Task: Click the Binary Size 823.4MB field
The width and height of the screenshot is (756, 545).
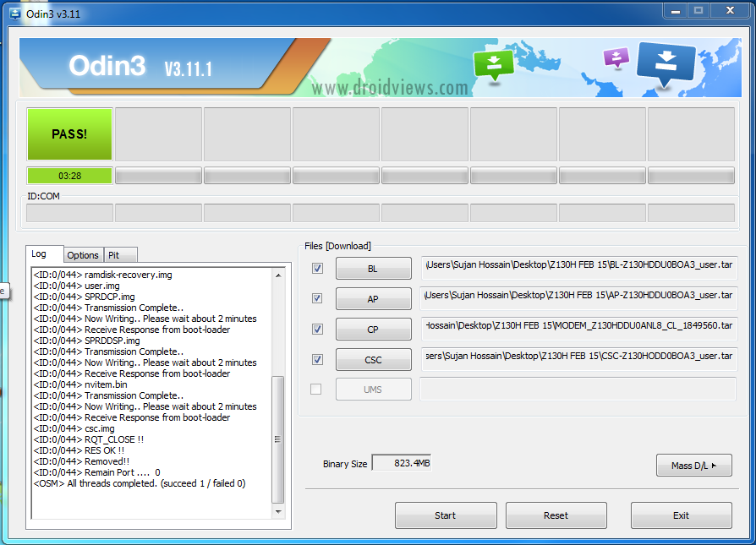Action: tap(401, 463)
